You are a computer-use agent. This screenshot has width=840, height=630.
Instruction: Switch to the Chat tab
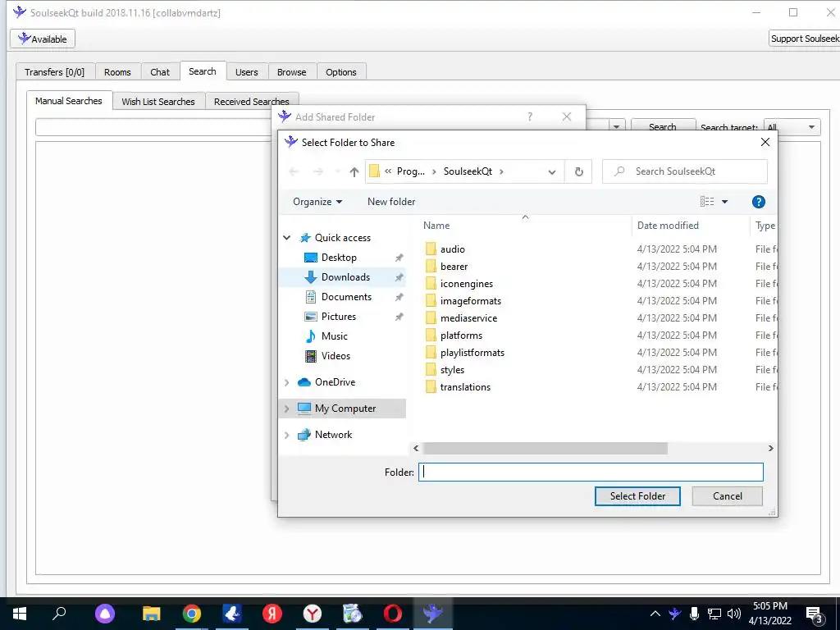pyautogui.click(x=160, y=72)
